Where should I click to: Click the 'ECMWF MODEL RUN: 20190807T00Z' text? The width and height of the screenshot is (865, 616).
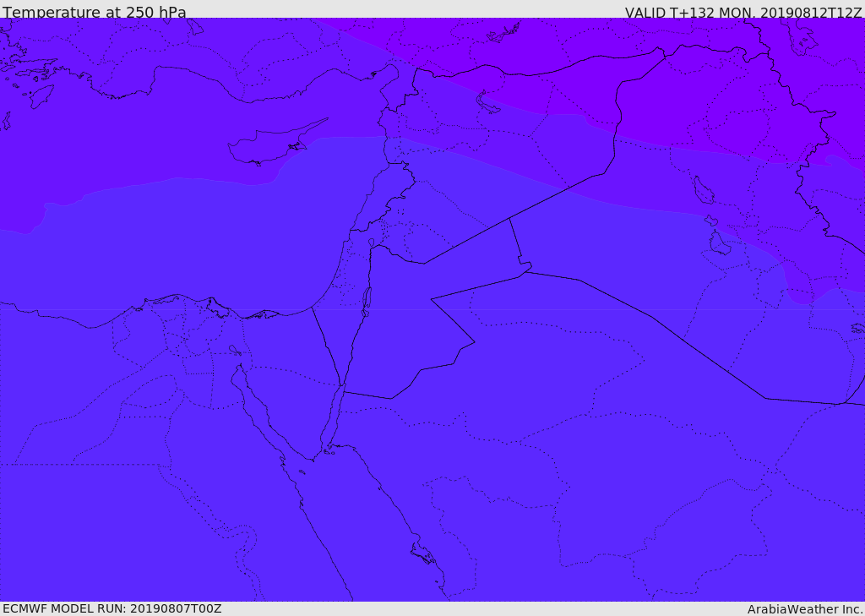(112, 608)
